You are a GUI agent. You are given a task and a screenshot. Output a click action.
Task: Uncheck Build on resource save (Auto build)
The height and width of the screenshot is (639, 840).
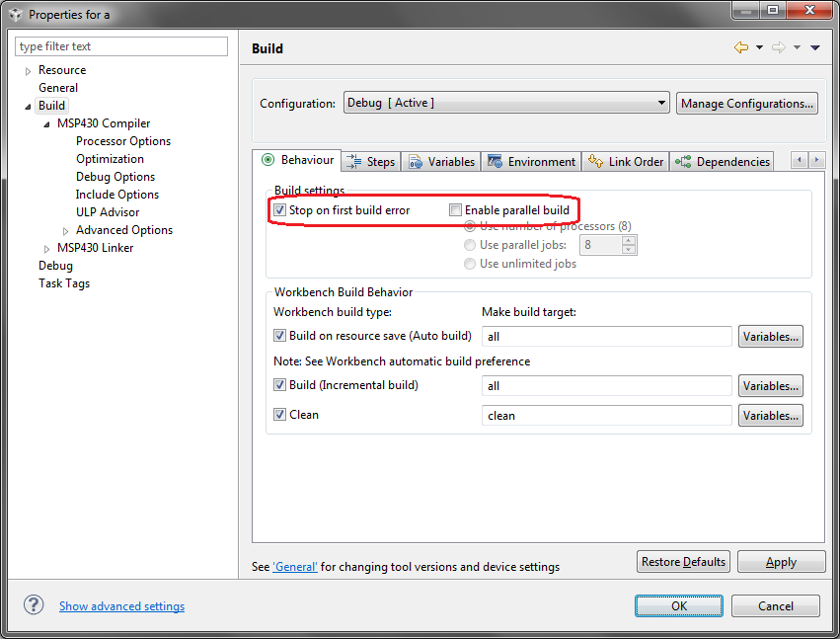pyautogui.click(x=279, y=336)
